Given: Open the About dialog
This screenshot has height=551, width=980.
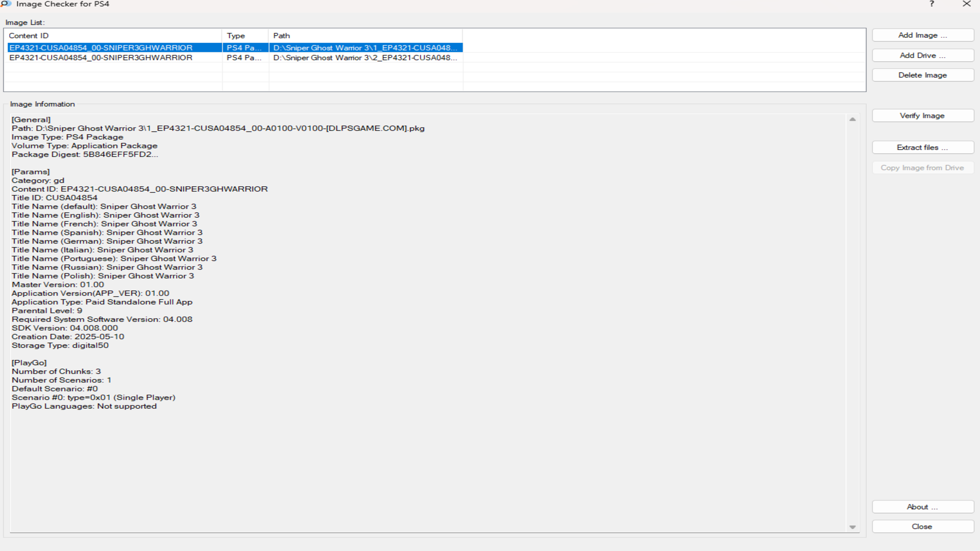Looking at the screenshot, I should pyautogui.click(x=922, y=507).
